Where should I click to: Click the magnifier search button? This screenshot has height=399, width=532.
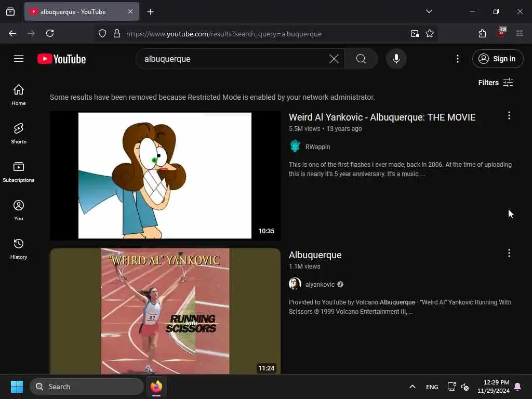point(361,59)
